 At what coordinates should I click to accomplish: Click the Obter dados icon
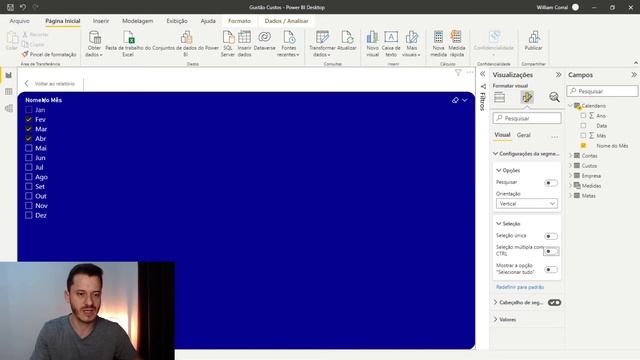point(94,38)
